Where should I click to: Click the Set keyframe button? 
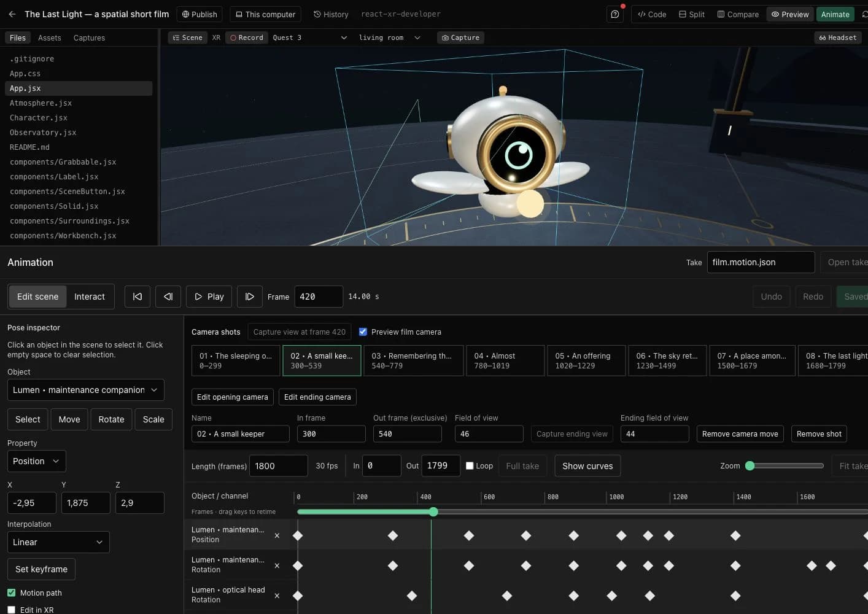coord(41,569)
